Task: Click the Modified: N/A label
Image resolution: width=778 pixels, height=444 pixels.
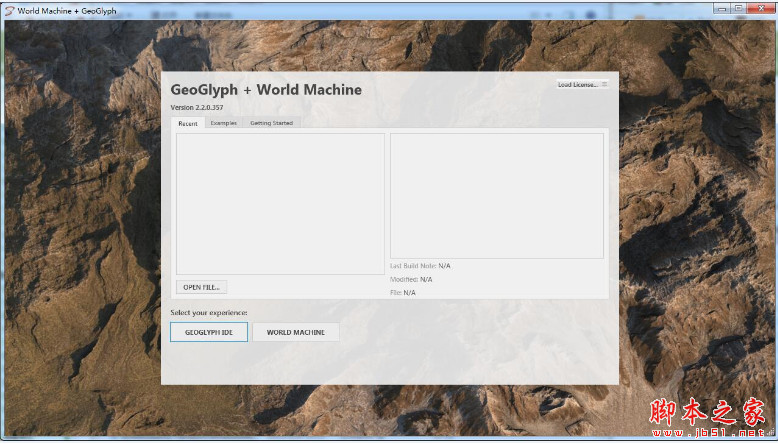Action: pos(411,279)
